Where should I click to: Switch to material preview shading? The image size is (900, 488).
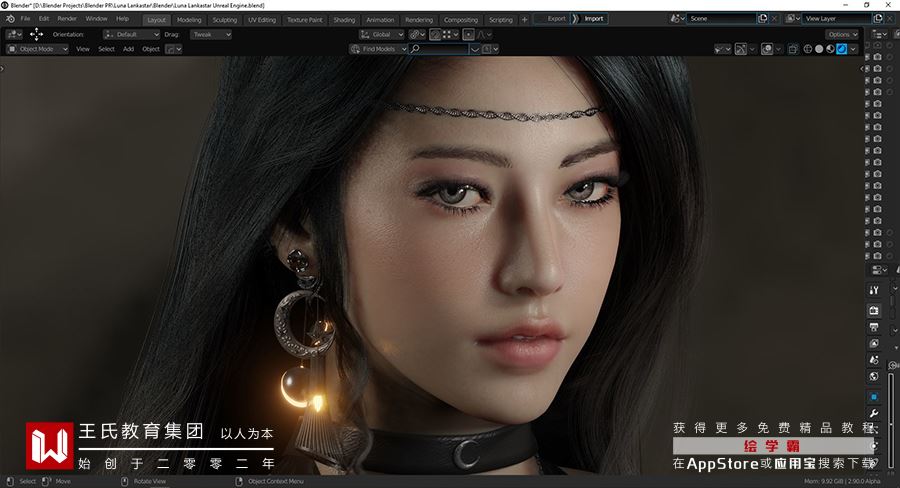click(x=831, y=49)
